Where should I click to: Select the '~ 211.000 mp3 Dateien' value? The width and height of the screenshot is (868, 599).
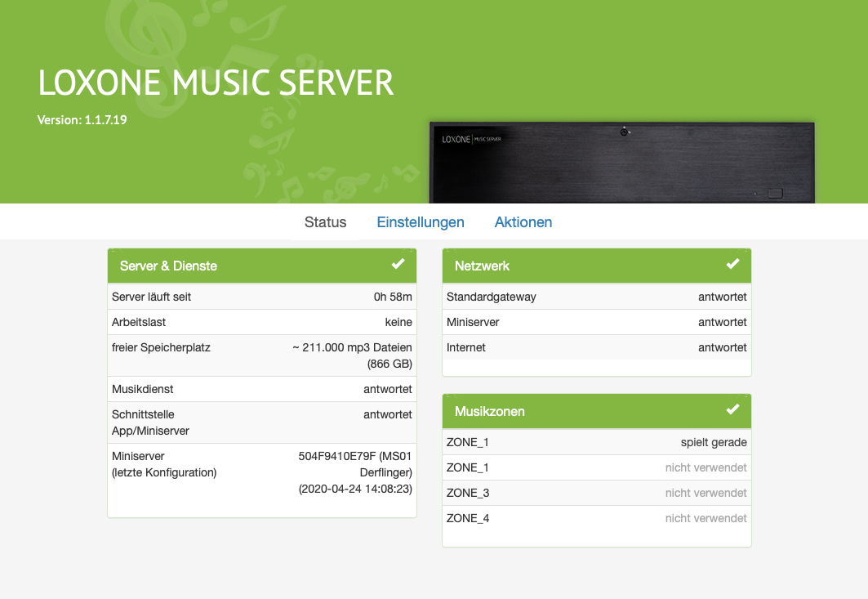coord(352,348)
